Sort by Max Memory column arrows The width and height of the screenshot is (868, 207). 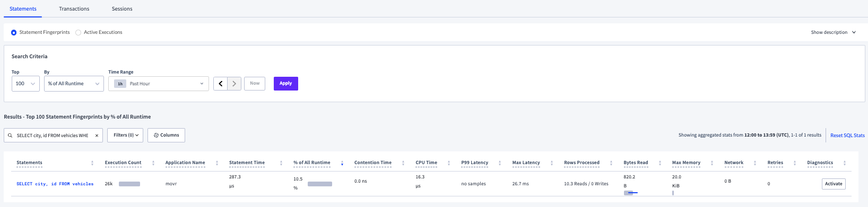[x=712, y=163]
